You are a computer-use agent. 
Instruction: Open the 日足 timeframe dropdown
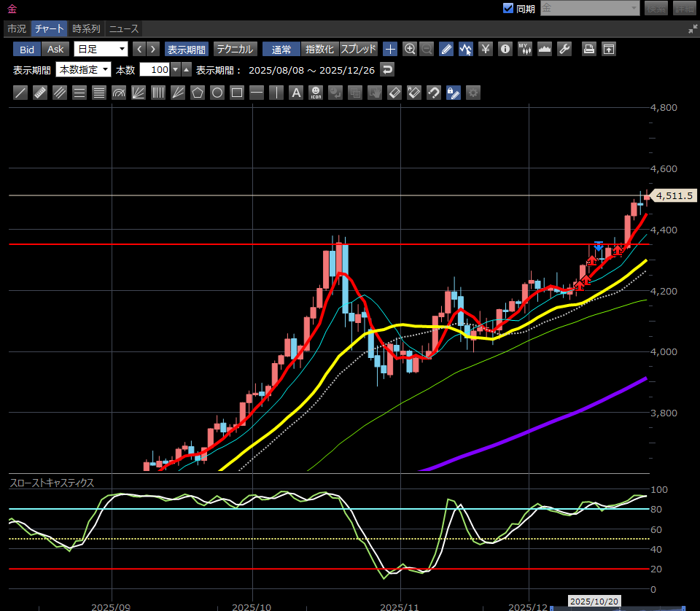101,49
